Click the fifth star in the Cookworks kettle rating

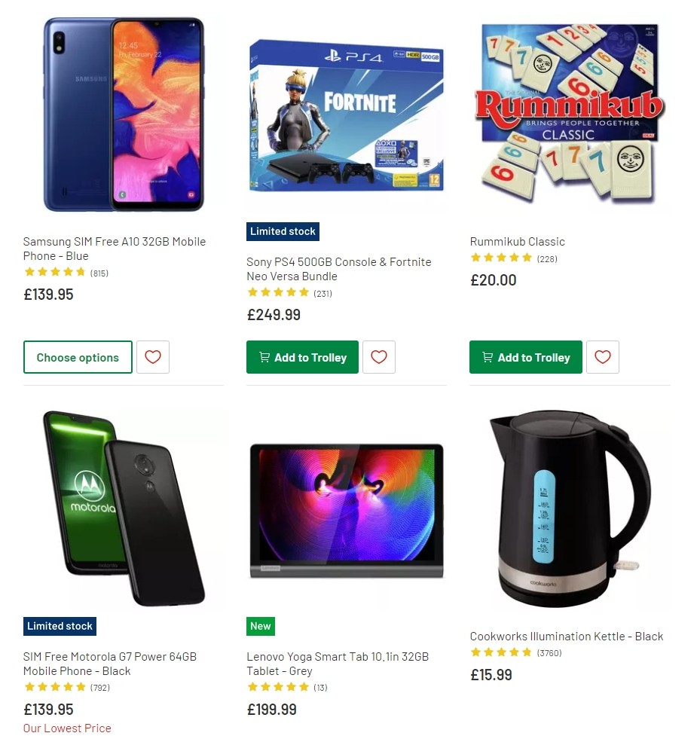[525, 653]
